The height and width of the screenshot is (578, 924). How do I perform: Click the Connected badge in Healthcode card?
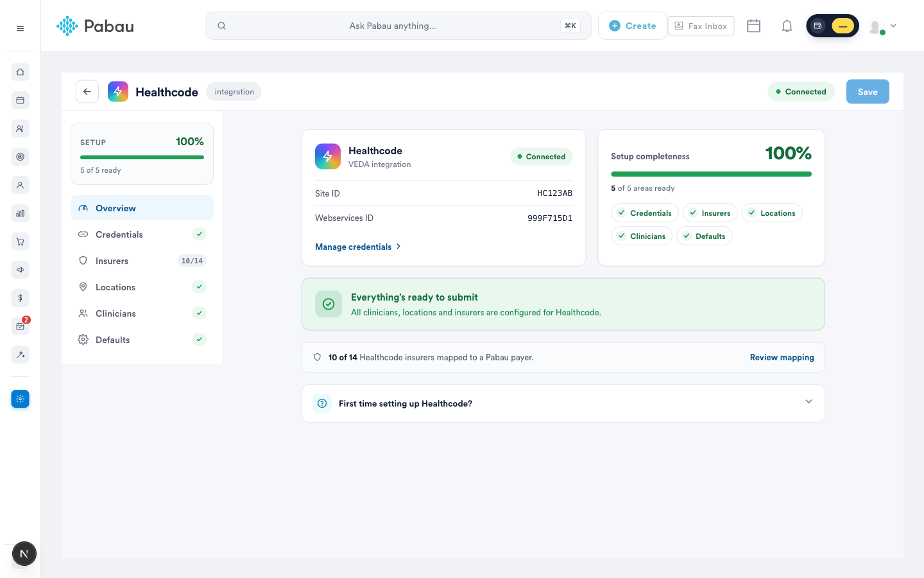pyautogui.click(x=542, y=156)
